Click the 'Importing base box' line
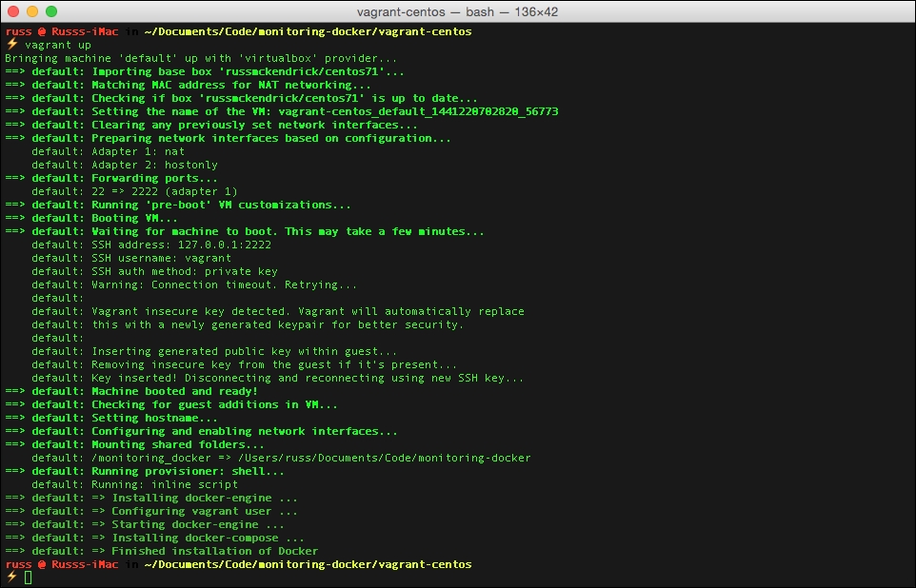The image size is (916, 588). (205, 71)
